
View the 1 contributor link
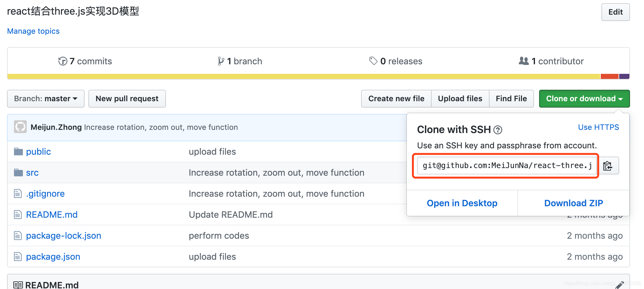[x=551, y=61]
